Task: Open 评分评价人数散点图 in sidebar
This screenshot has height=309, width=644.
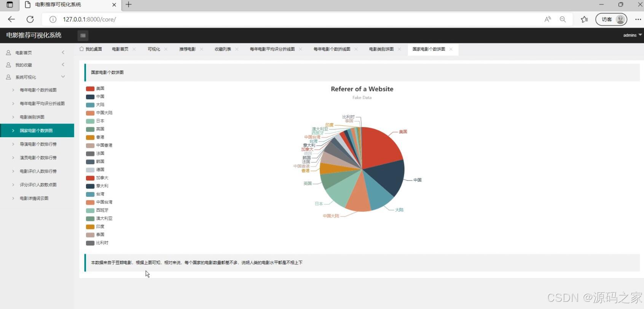Action: pos(37,185)
